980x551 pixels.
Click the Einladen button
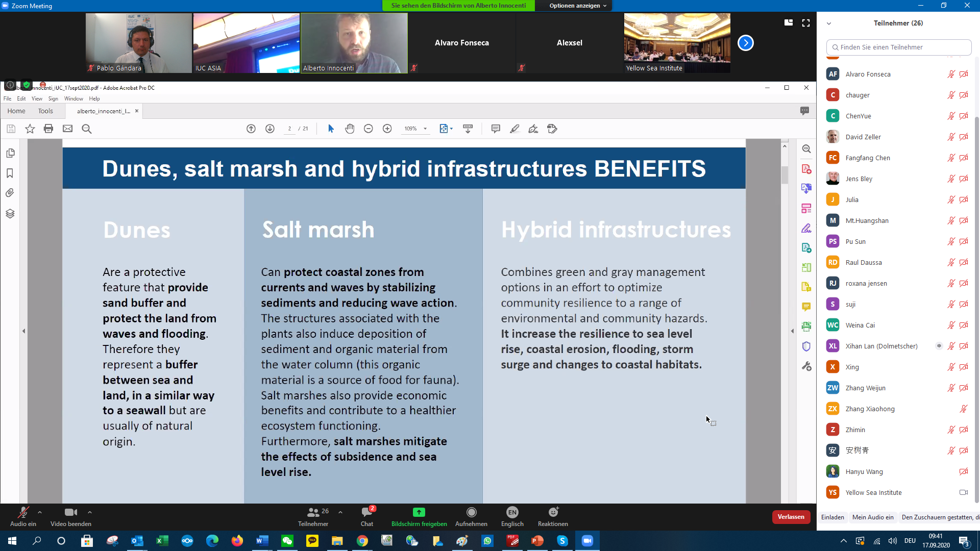coord(832,517)
